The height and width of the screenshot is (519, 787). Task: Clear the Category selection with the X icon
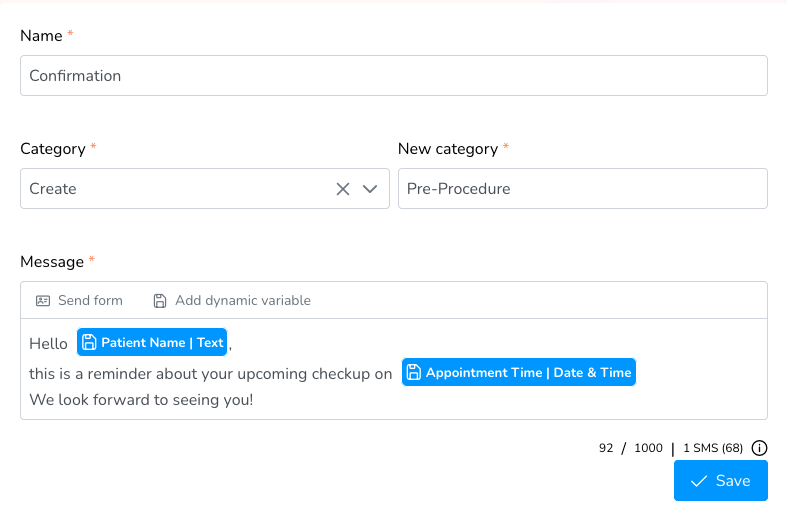pyautogui.click(x=343, y=189)
